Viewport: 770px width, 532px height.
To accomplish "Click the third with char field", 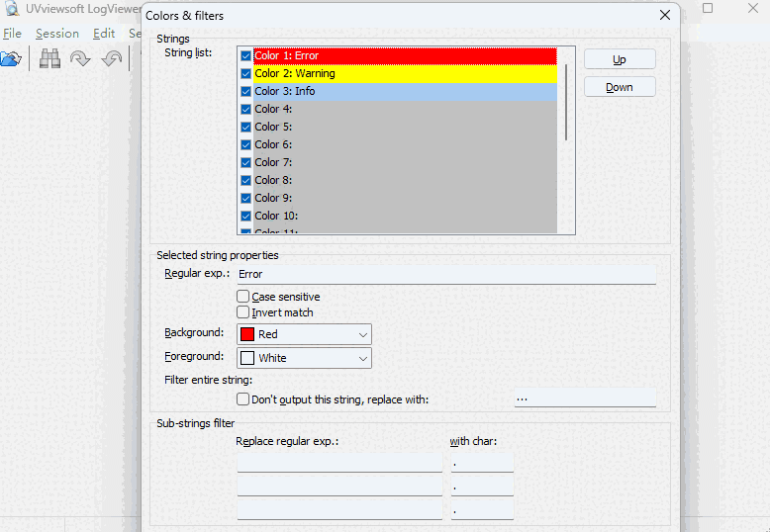I will 482,510.
